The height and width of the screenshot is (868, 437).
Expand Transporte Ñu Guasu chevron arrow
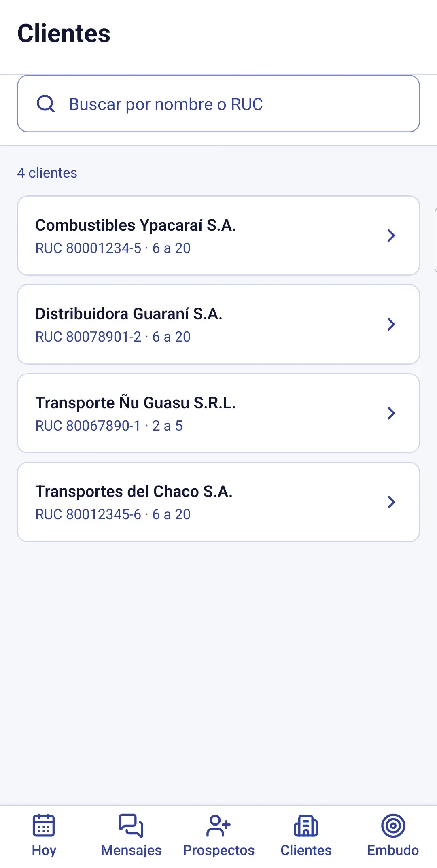(x=391, y=413)
